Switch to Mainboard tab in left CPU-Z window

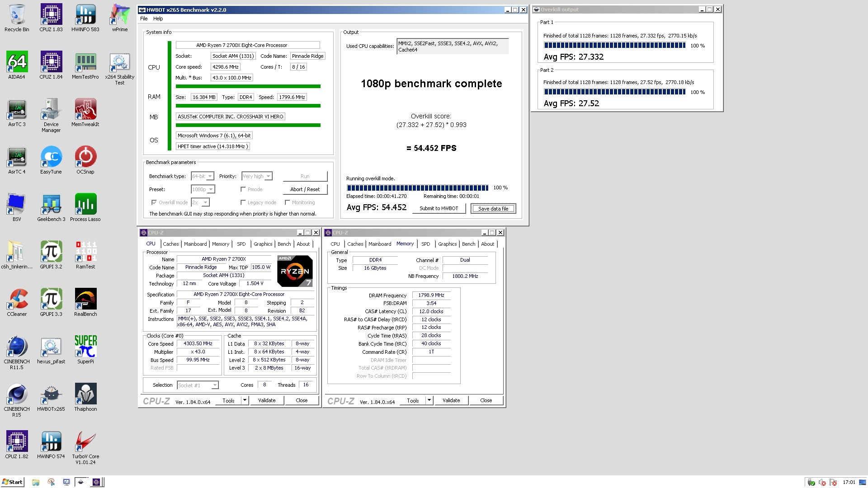pyautogui.click(x=195, y=244)
